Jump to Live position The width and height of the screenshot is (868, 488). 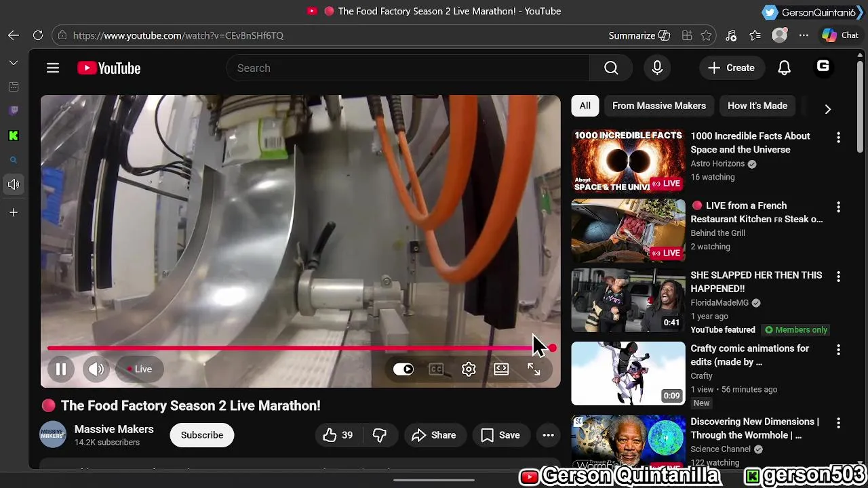point(140,369)
